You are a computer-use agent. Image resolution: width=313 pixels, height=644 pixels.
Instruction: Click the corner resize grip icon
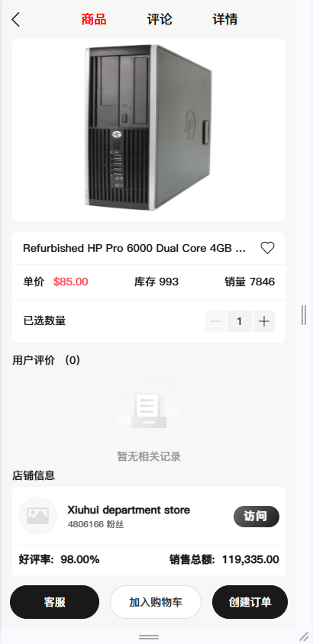pos(304,636)
